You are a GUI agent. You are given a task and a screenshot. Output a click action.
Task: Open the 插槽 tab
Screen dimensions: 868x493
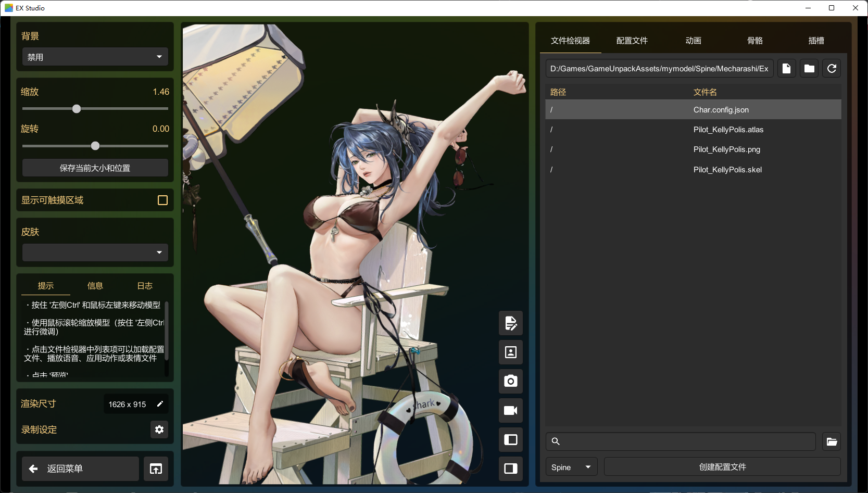[x=816, y=41]
